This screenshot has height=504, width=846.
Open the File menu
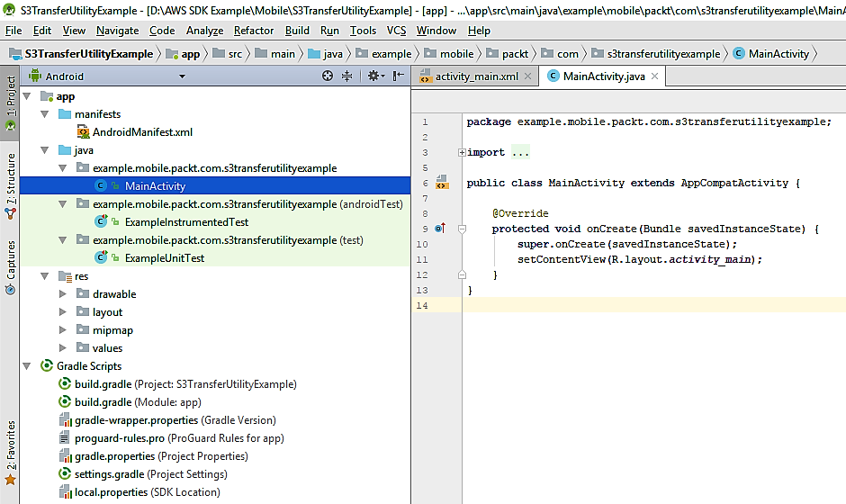pyautogui.click(x=13, y=31)
